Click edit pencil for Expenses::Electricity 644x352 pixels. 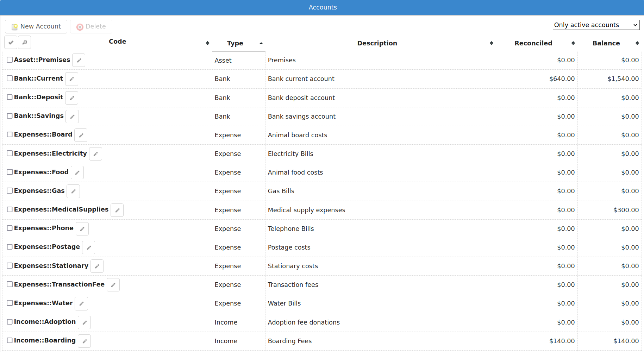(x=95, y=154)
